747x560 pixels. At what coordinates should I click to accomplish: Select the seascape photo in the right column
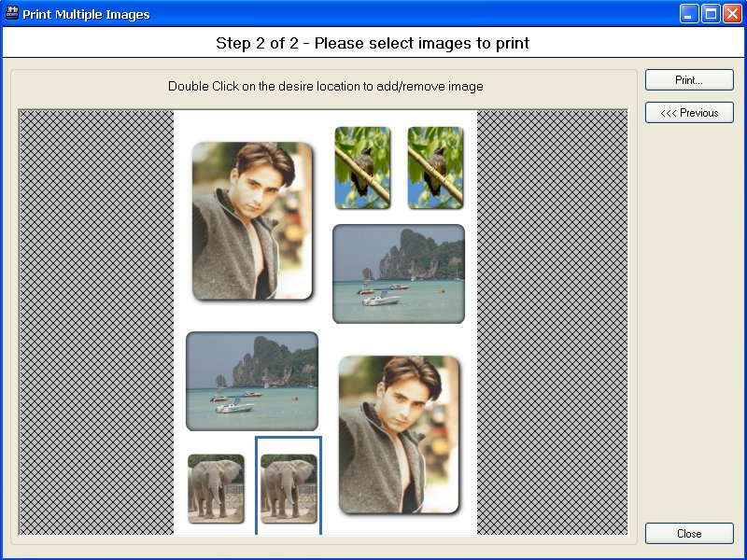[x=399, y=273]
